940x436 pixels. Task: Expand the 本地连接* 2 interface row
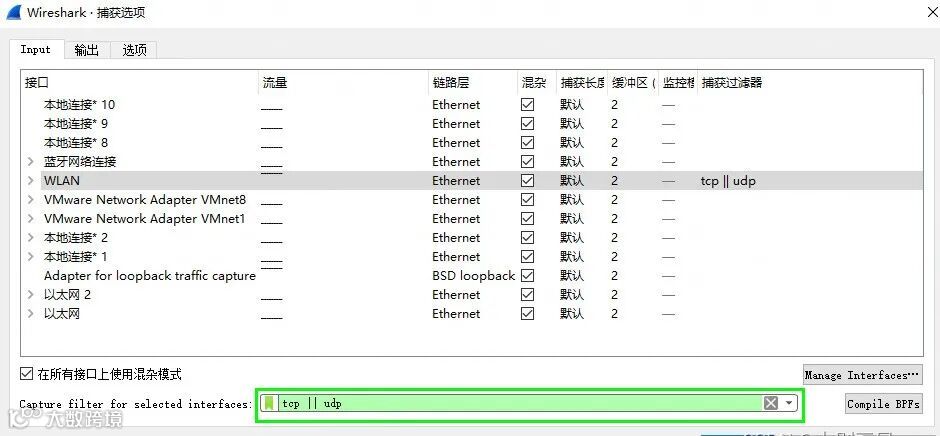pos(31,237)
